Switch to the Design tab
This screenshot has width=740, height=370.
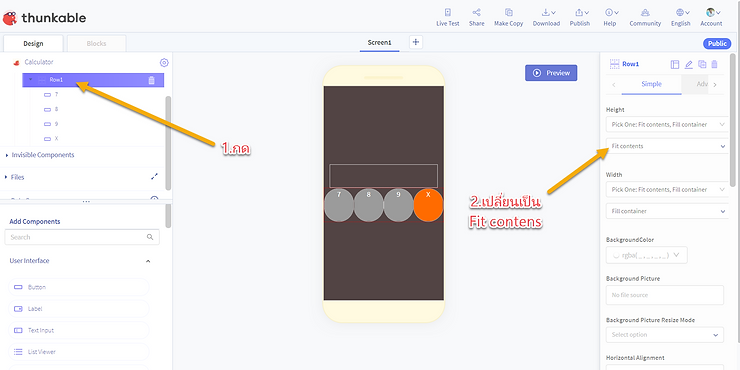click(x=33, y=43)
